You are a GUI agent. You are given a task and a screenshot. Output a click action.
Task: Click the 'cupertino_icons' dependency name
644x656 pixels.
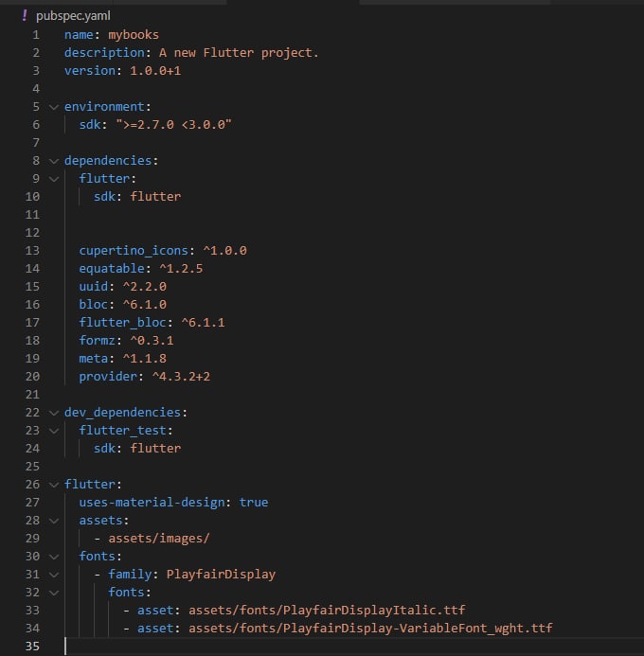[134, 251]
